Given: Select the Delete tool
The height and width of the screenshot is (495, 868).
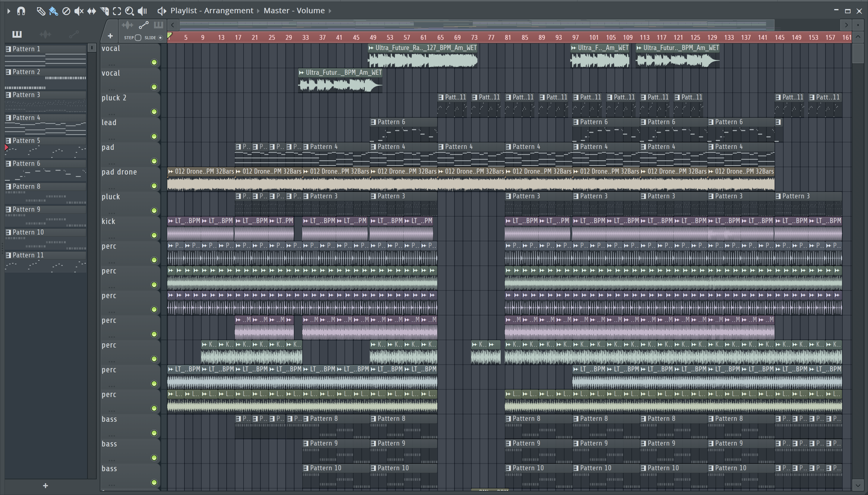Looking at the screenshot, I should tap(66, 11).
